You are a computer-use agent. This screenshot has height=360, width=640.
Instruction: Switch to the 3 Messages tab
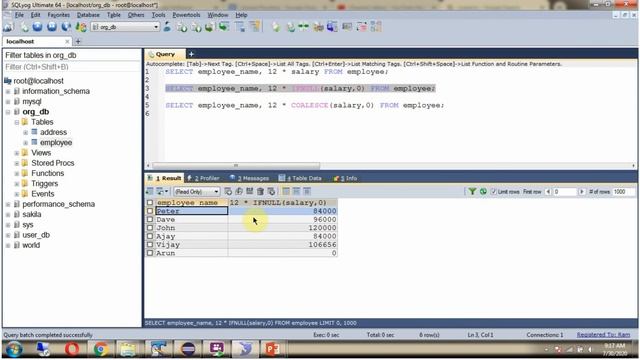point(249,178)
